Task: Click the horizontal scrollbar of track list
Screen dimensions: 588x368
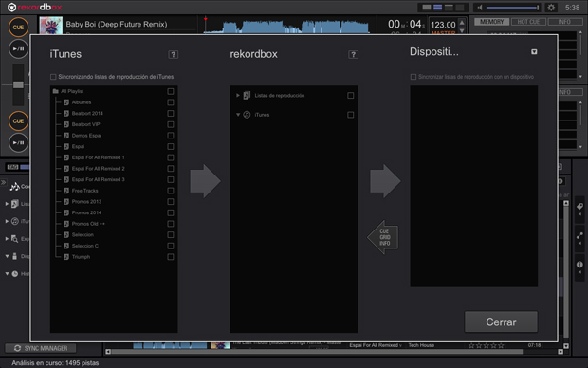Action: click(317, 352)
